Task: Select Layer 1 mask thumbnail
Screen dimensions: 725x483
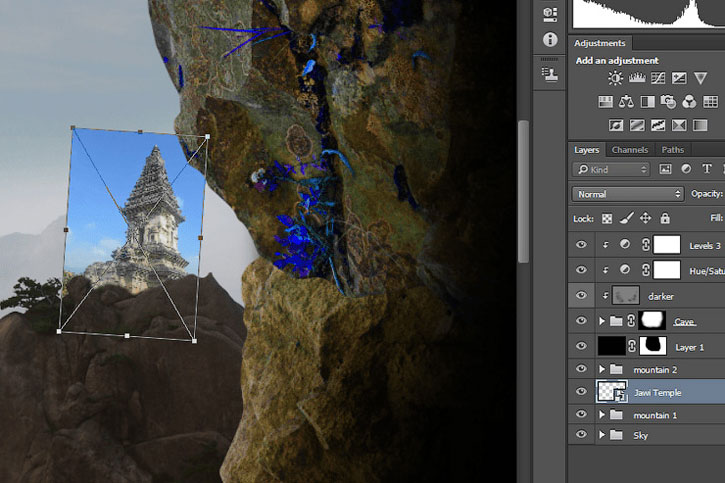Action: tap(653, 346)
